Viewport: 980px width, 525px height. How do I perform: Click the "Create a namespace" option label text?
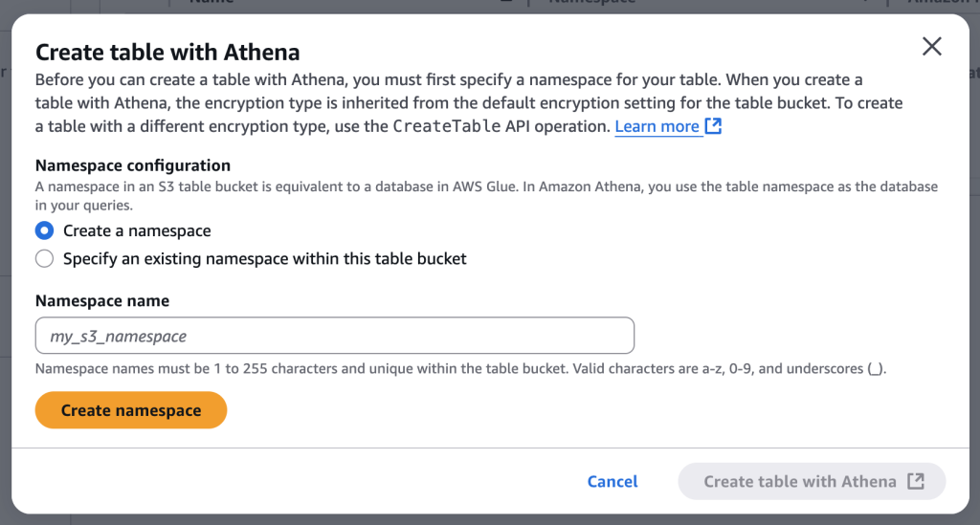click(x=137, y=230)
